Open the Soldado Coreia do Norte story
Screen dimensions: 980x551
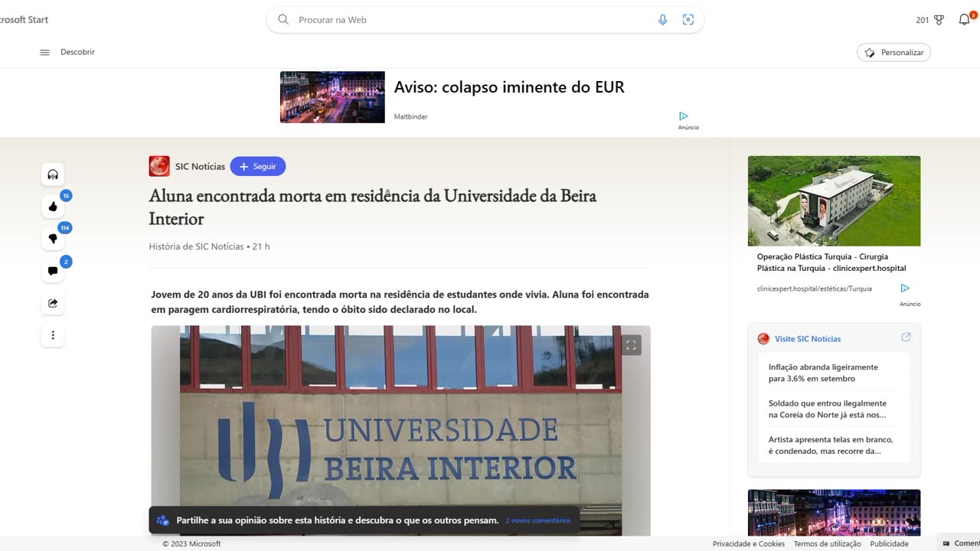[x=828, y=409]
